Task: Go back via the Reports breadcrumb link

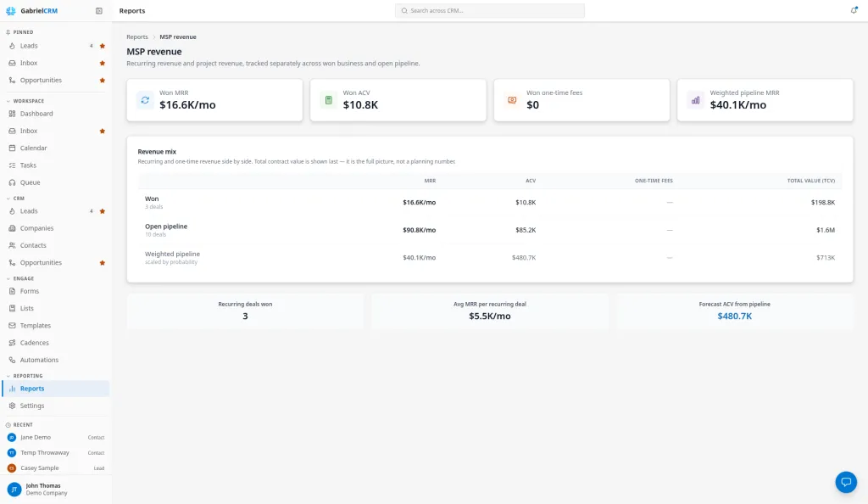Action: [x=137, y=37]
